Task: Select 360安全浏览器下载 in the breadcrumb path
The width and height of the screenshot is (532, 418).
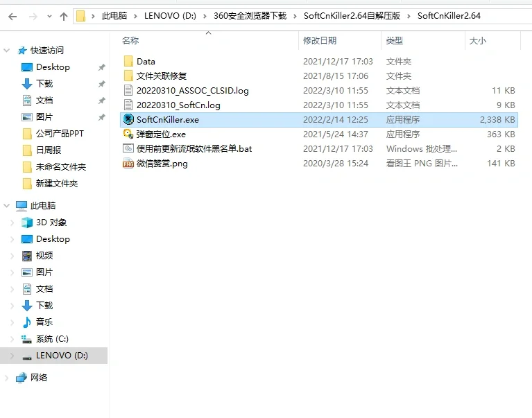Action: click(250, 16)
